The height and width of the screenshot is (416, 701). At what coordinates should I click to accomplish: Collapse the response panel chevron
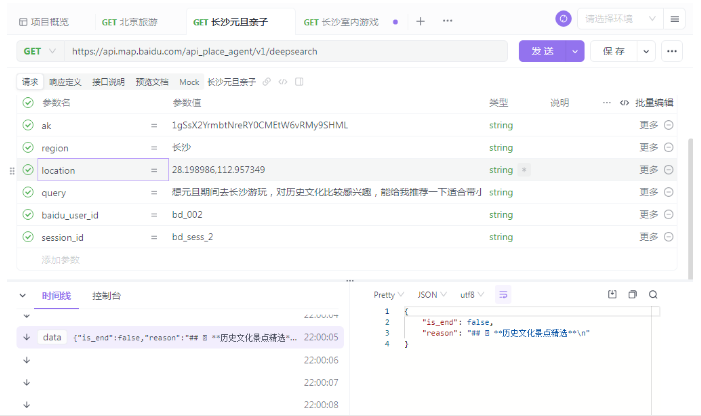click(x=23, y=295)
